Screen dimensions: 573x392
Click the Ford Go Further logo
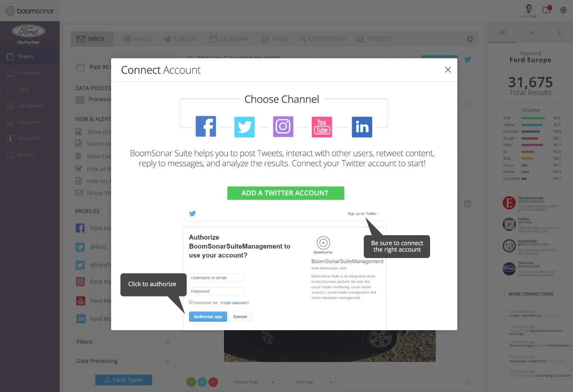[x=29, y=34]
